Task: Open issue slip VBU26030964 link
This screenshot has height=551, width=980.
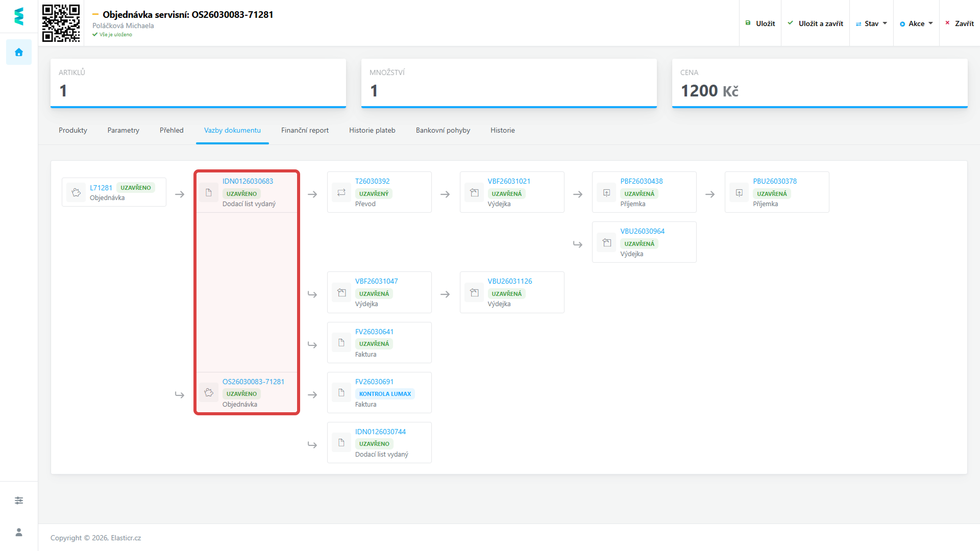Action: (x=643, y=231)
